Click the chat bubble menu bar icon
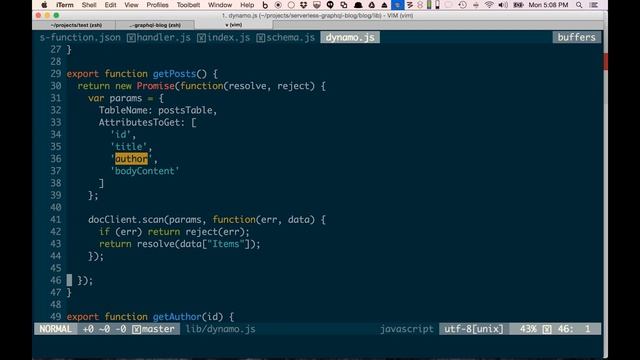 click(330, 5)
